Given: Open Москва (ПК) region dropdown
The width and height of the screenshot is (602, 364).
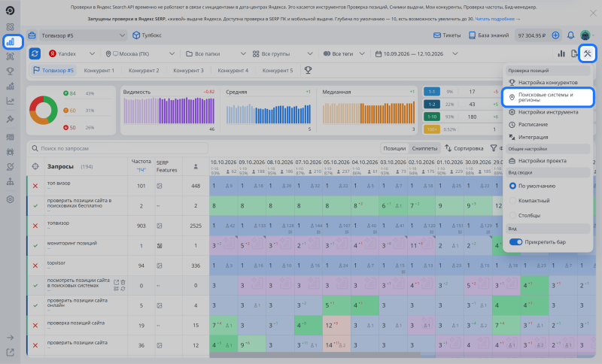Looking at the screenshot, I should (x=140, y=53).
